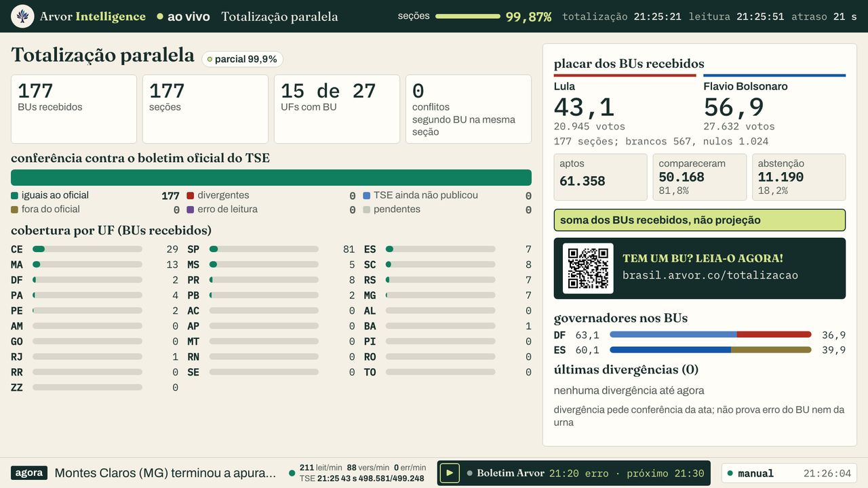Click the 'agora' ticker label
Image resolution: width=868 pixels, height=488 pixels.
[x=29, y=473]
